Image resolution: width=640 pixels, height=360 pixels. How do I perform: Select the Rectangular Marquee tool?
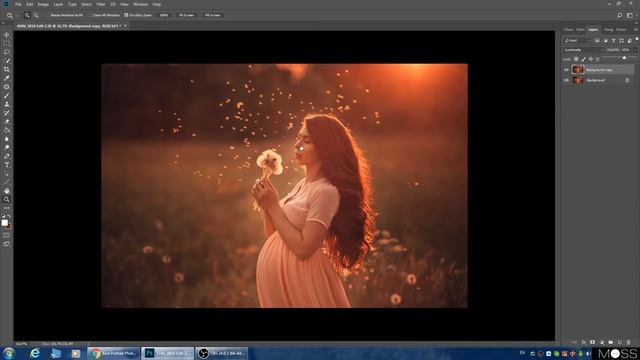7,44
